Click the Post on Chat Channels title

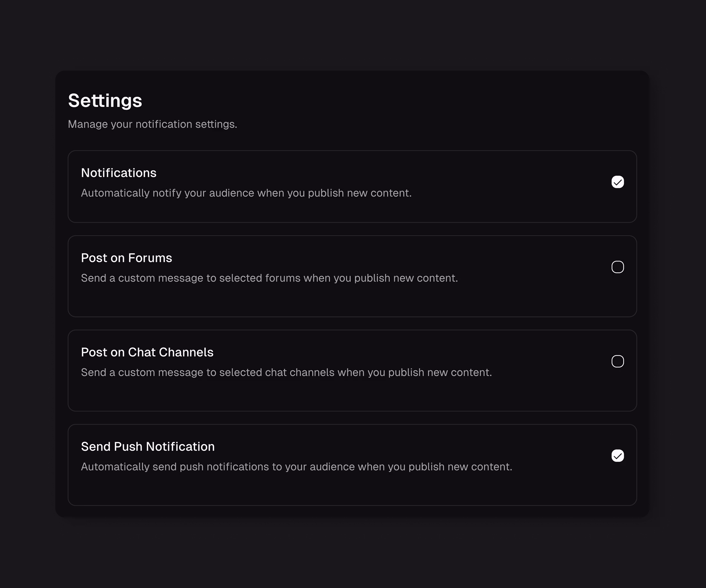[147, 352]
